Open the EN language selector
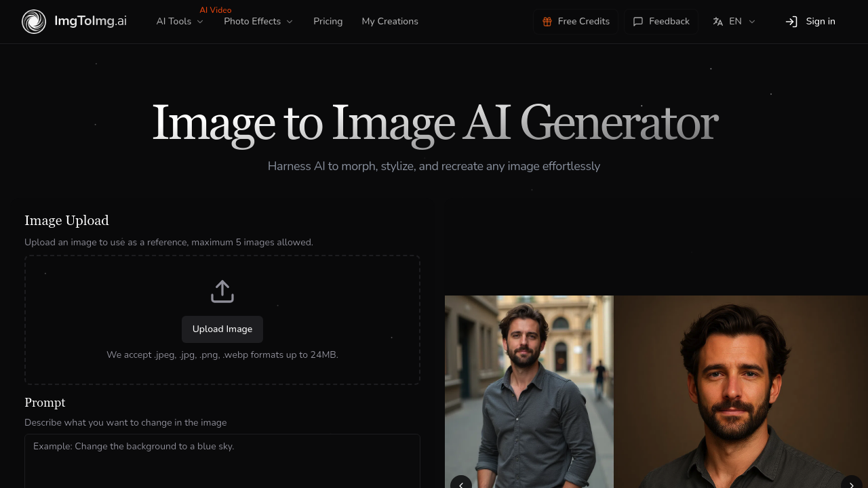 coord(735,21)
